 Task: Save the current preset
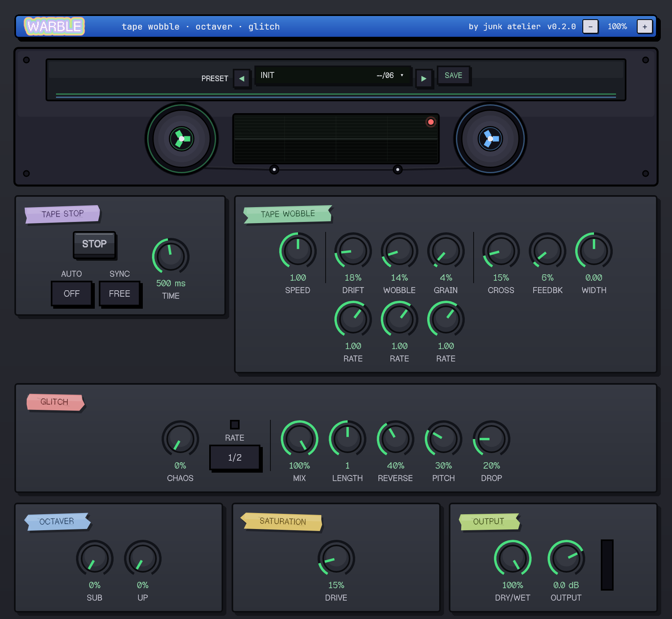coord(453,76)
